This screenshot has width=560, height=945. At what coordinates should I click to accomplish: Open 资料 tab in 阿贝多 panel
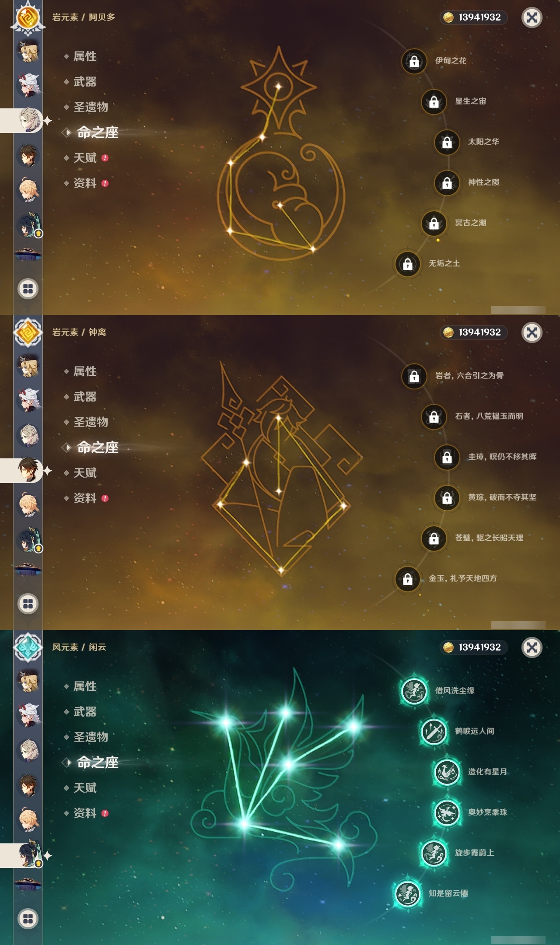[x=85, y=183]
